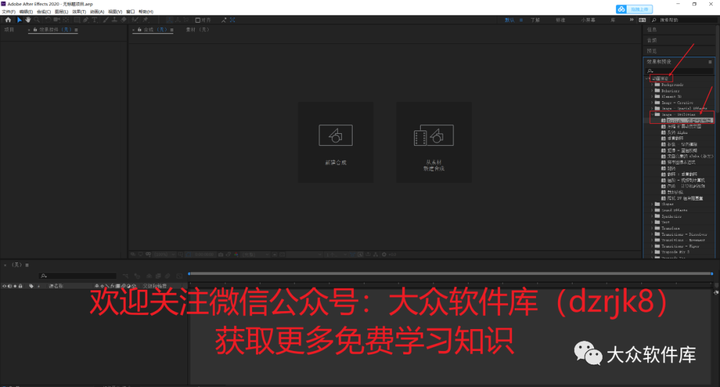Click the 从素材新建合成 button

coord(434,142)
